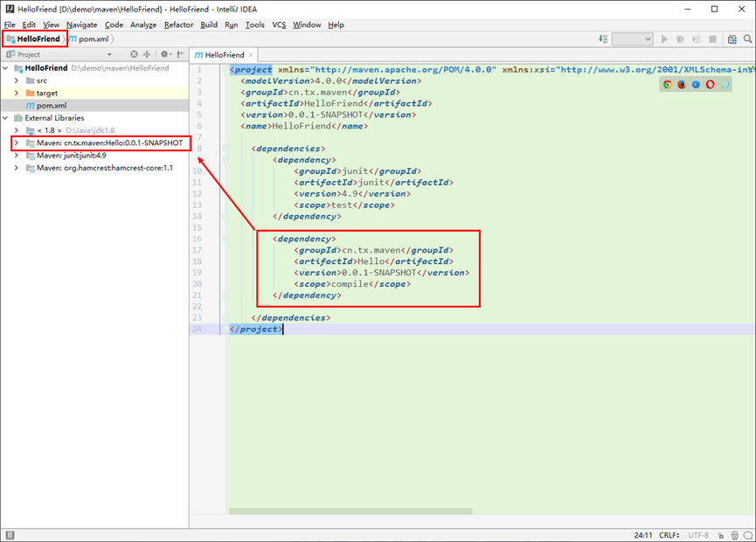Select External Libraries row

click(x=94, y=118)
